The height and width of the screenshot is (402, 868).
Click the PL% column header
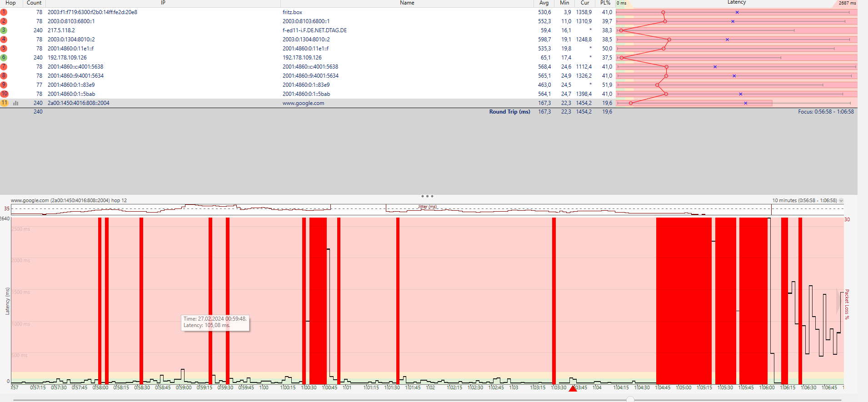tap(605, 3)
